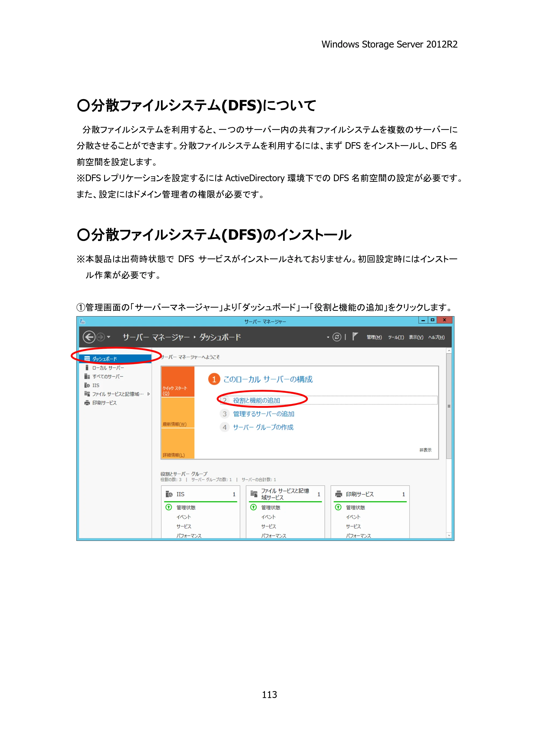Screen dimensions: 534x756
Task: Select the 詳細情報(L) tile
Action: click(x=178, y=443)
